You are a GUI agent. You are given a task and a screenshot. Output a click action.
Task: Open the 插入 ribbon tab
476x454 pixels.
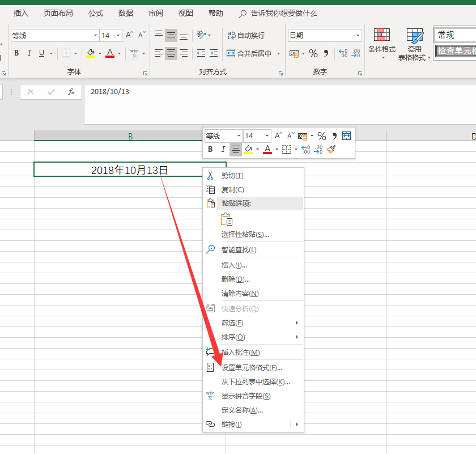(20, 14)
